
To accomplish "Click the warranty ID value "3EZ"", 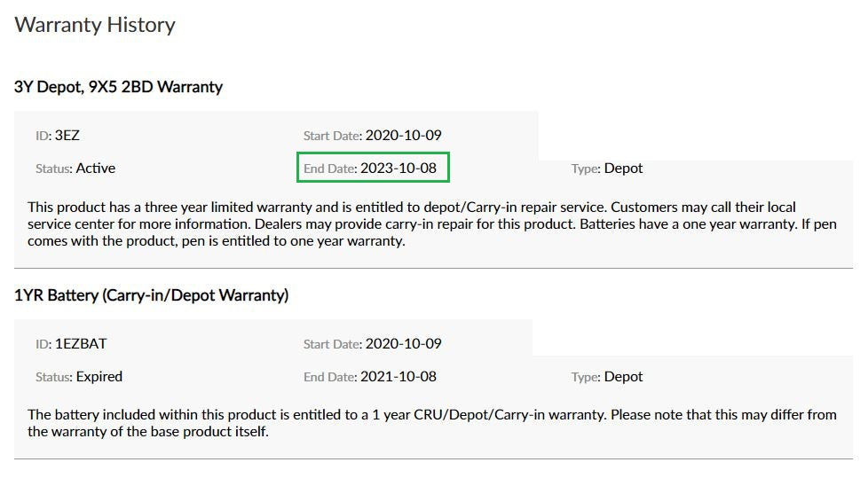I will coord(67,136).
